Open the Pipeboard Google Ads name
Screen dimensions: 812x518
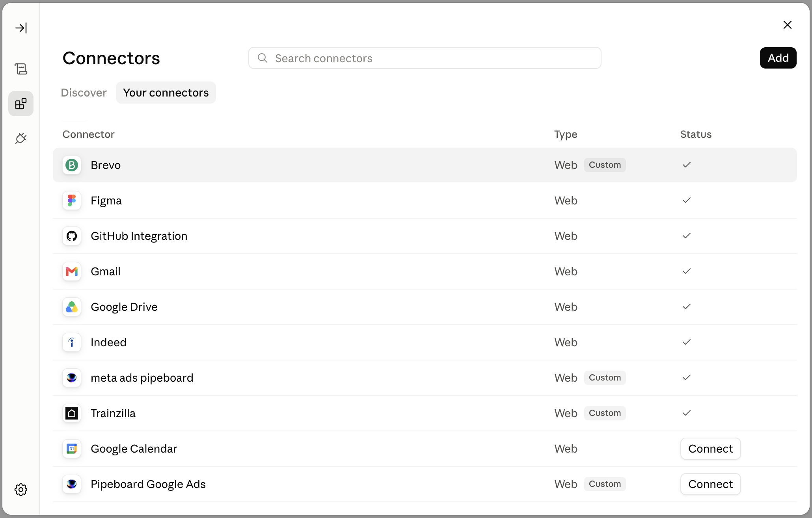(148, 485)
